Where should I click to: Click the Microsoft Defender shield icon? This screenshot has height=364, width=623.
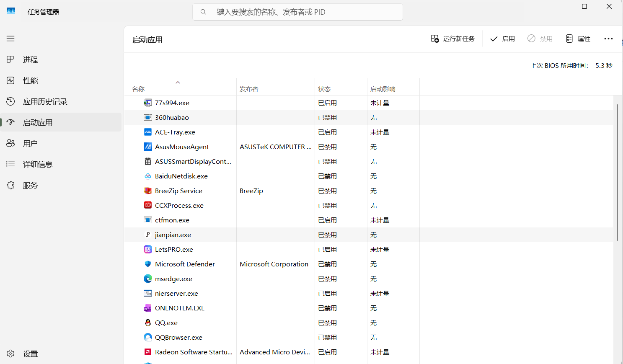point(148,264)
